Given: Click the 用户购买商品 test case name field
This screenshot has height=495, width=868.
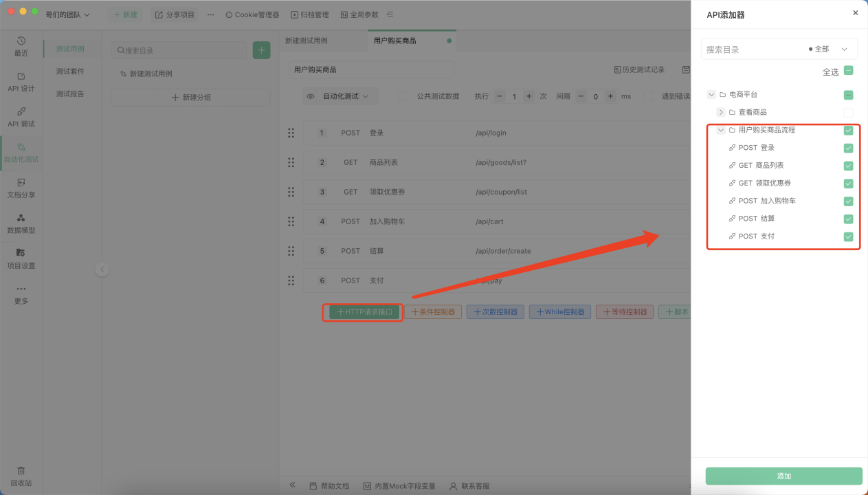Looking at the screenshot, I should [371, 69].
